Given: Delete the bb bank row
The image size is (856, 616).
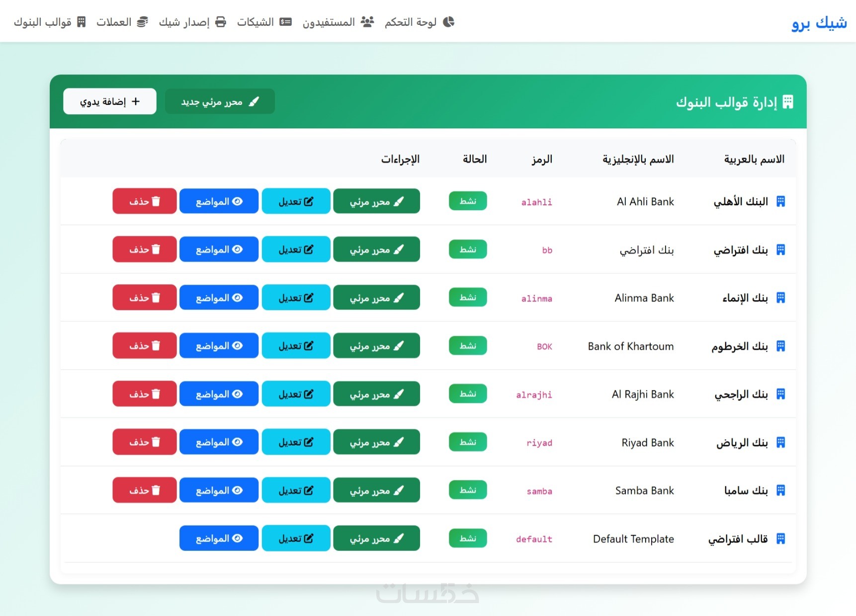Looking at the screenshot, I should [x=145, y=249].
